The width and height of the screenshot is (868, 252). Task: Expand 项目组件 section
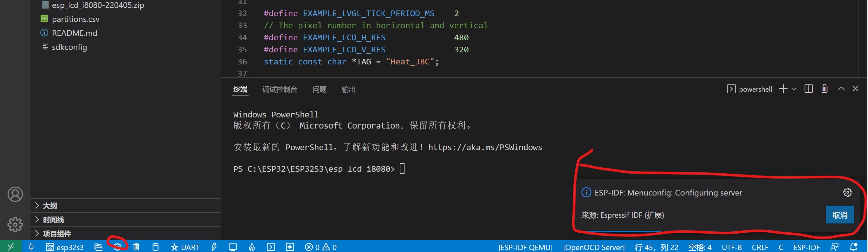125,234
